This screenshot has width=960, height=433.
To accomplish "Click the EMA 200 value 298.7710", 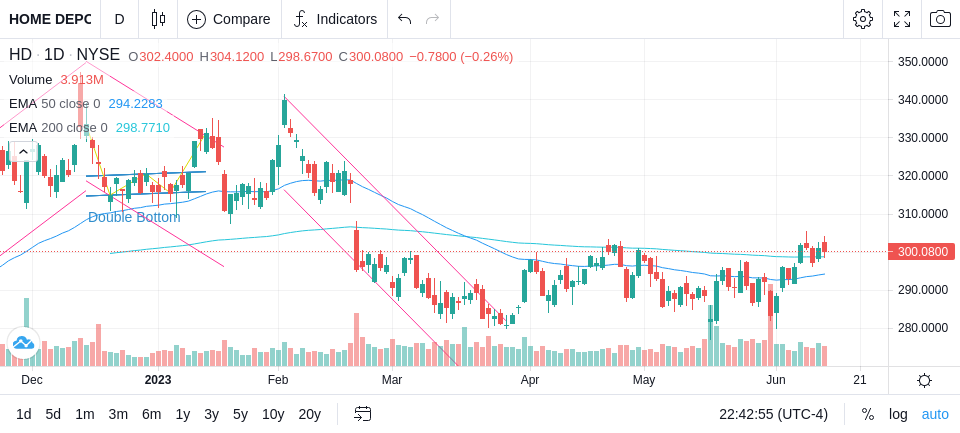I will pos(143,128).
